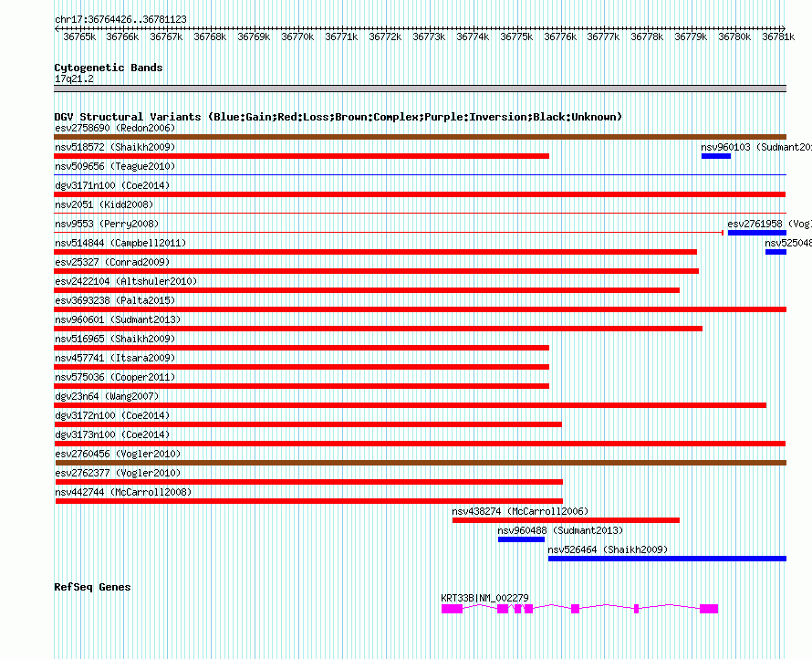Click the esv3693238 (Palta2015) variant label
This screenshot has height=659, width=812.
[114, 300]
